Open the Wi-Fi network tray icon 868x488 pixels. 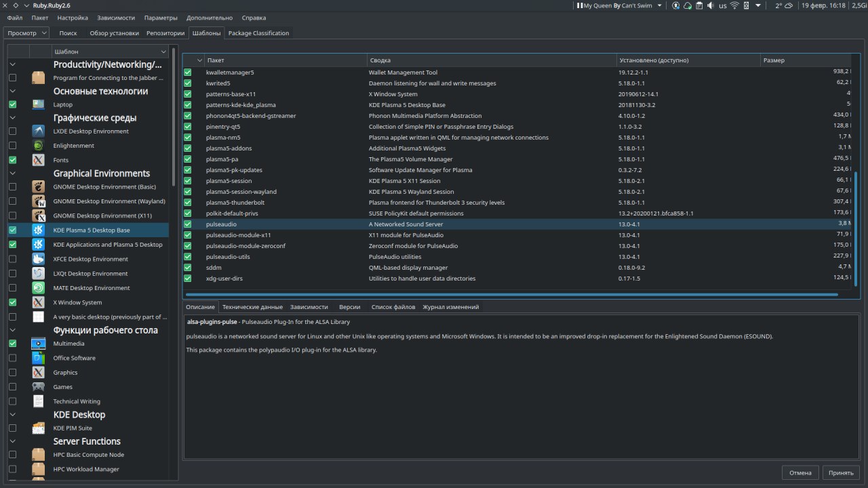[x=734, y=5]
